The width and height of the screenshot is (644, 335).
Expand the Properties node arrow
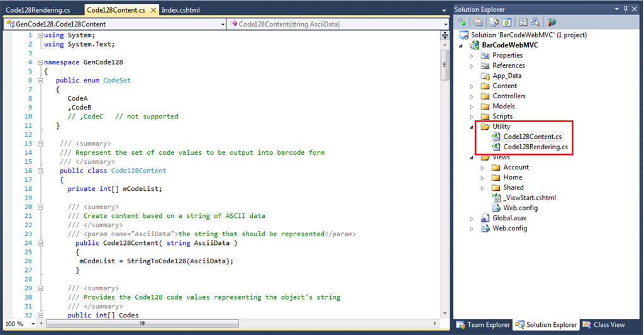point(472,56)
